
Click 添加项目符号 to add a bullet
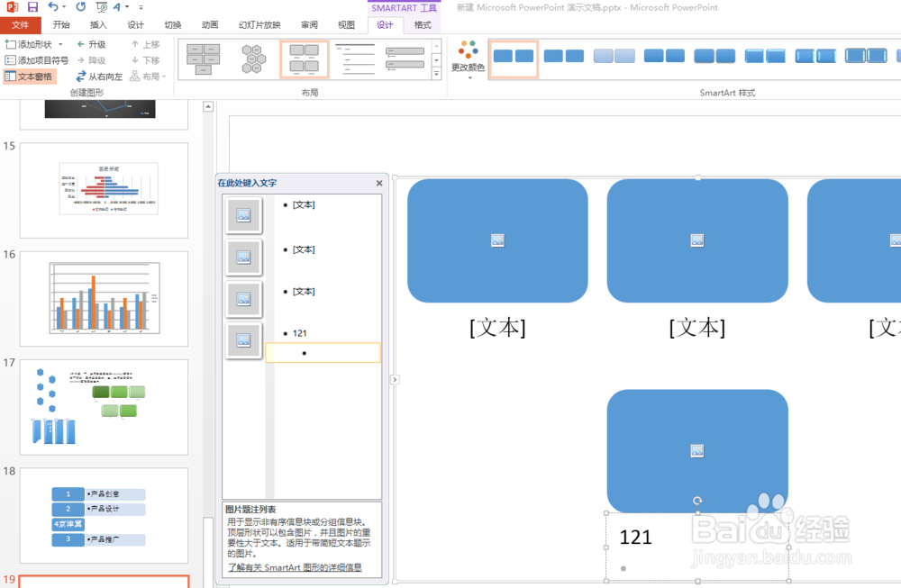tap(36, 60)
